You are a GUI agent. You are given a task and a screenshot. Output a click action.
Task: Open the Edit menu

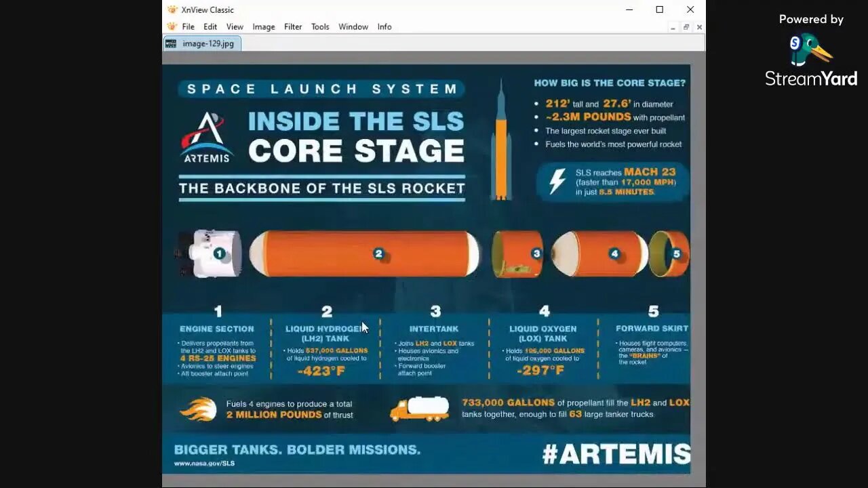[x=210, y=27]
